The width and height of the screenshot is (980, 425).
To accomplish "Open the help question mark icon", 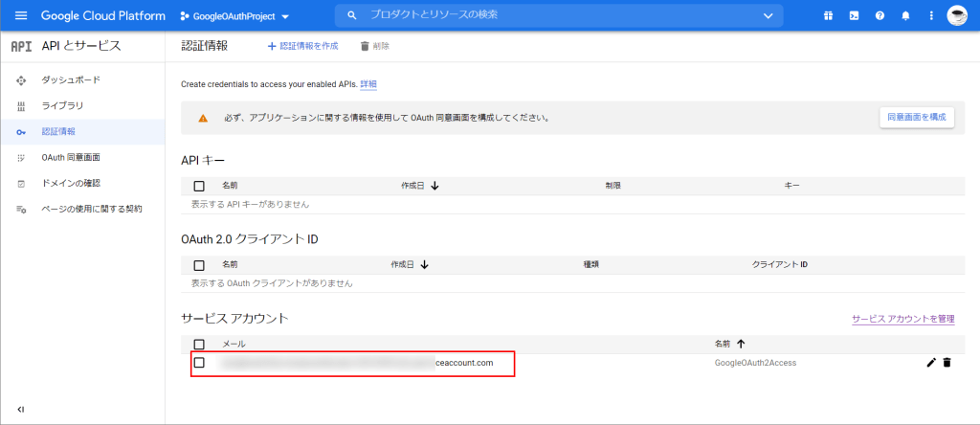I will (x=880, y=15).
